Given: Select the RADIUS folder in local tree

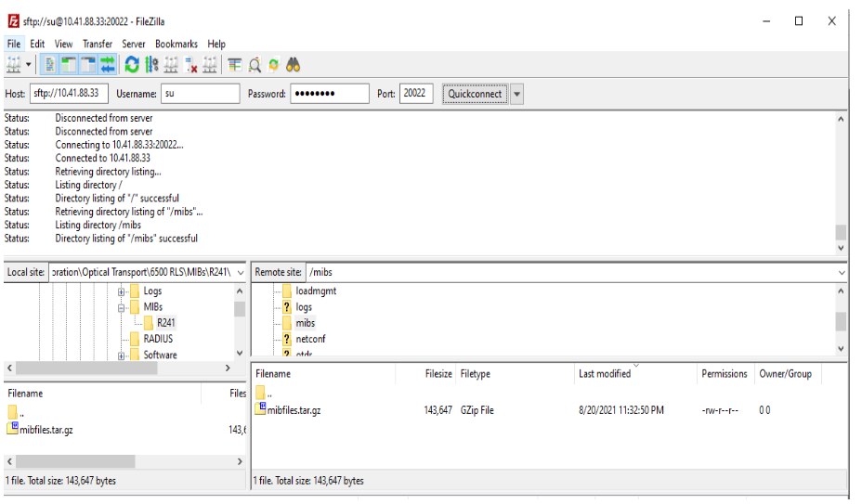Looking at the screenshot, I should click(x=158, y=339).
